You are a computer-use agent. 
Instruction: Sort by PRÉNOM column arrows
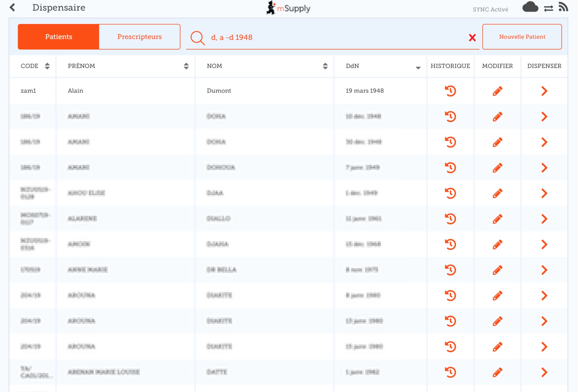tap(186, 66)
